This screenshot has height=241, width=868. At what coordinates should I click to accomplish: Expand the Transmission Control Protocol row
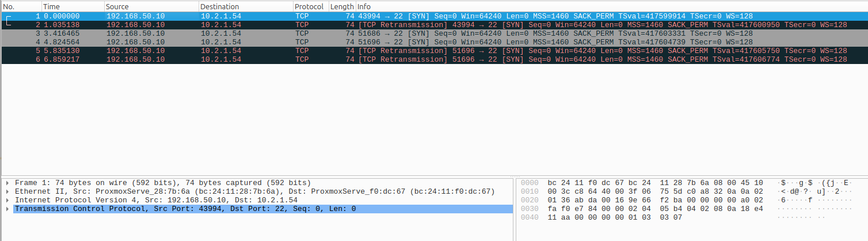(7, 209)
